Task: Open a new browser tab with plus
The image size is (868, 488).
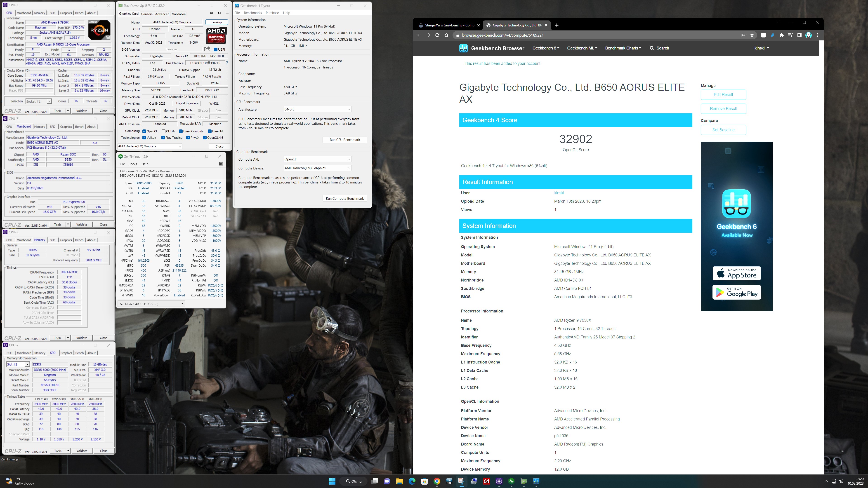Action: pos(557,25)
